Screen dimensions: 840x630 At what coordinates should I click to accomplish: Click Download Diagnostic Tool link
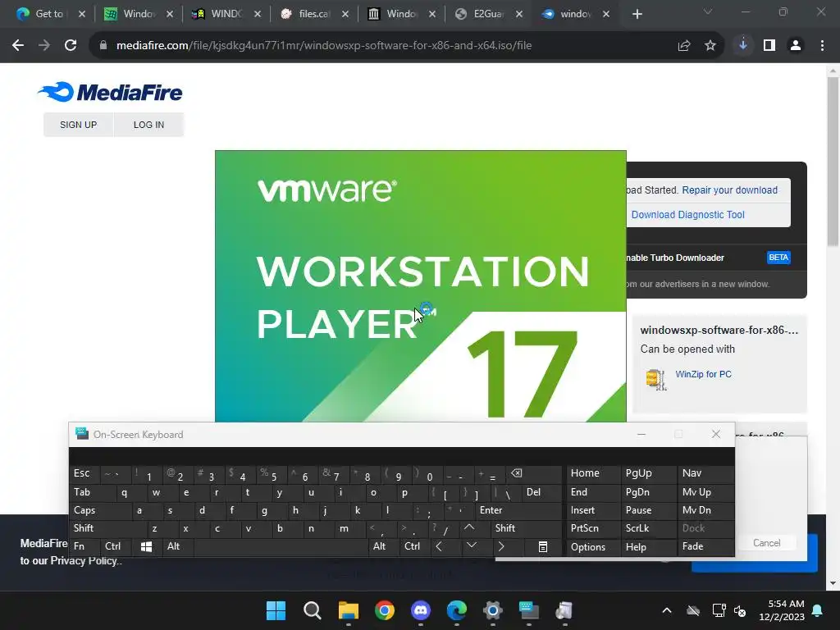(687, 215)
